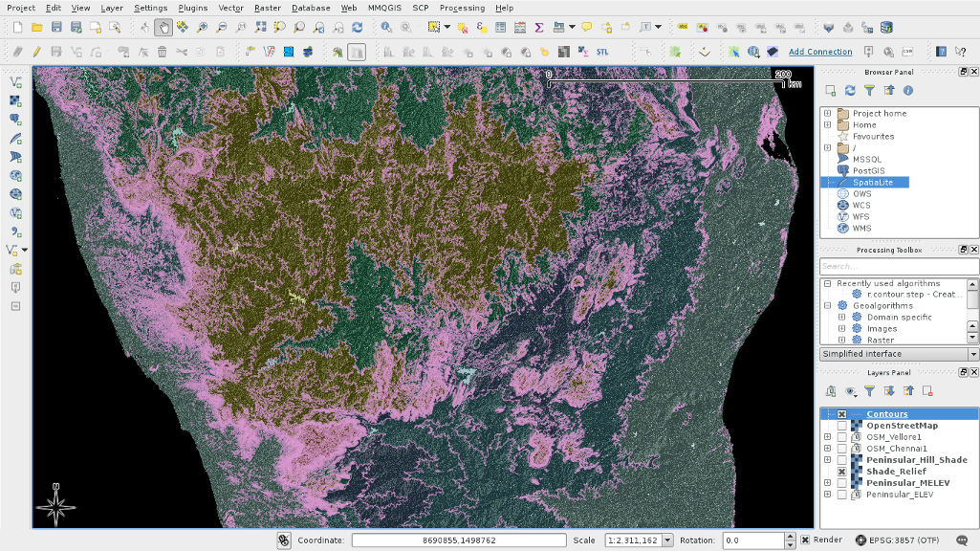Click the STL export icon
The width and height of the screenshot is (980, 551).
pyautogui.click(x=602, y=52)
